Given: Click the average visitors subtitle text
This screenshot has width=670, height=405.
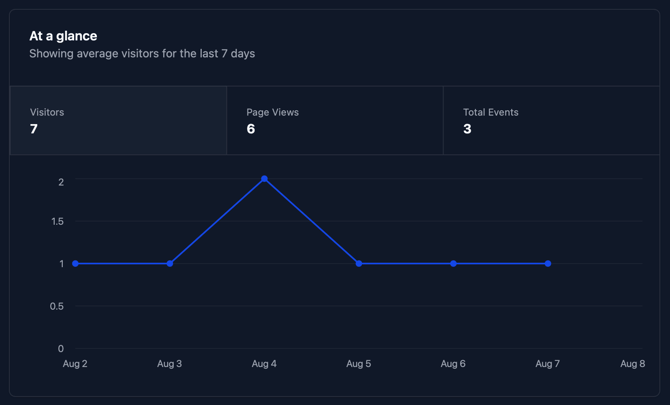Looking at the screenshot, I should click(142, 54).
